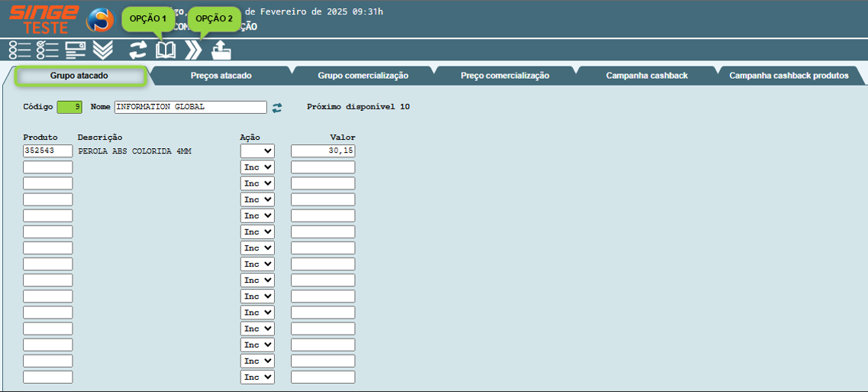The height and width of the screenshot is (392, 868).
Task: Click the Singe round globe logo
Action: (99, 20)
